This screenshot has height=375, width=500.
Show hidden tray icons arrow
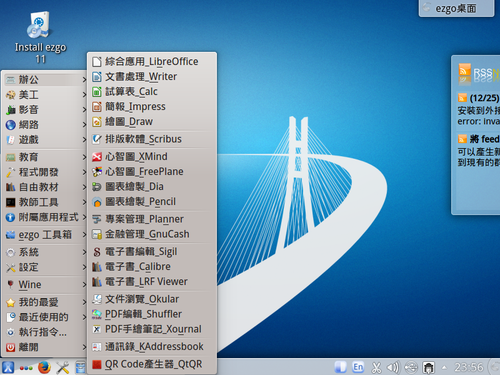(444, 368)
